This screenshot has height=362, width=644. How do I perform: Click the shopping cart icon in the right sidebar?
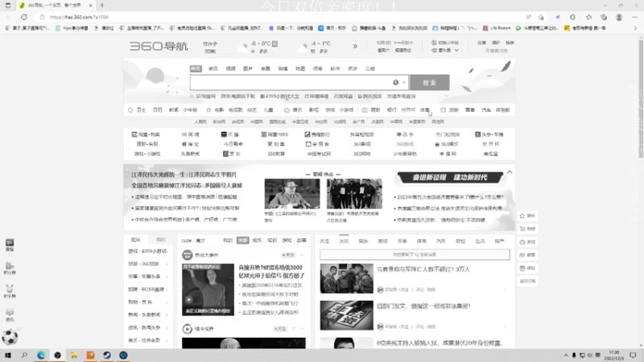tap(522, 228)
